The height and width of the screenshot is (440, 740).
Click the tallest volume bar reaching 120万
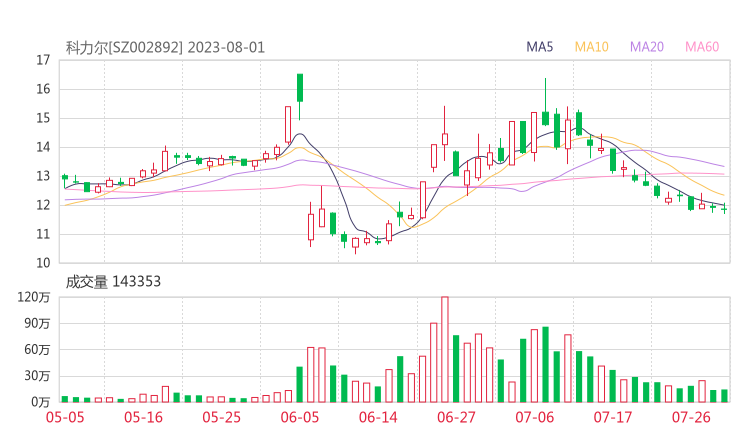click(445, 349)
